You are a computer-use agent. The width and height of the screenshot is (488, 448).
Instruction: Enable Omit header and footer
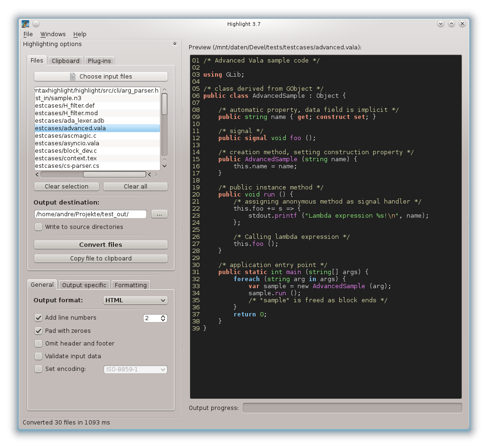(38, 344)
